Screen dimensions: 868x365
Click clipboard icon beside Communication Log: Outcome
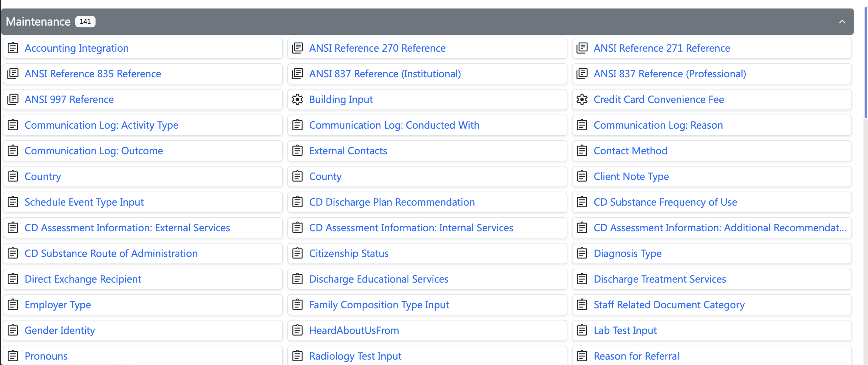click(x=13, y=150)
